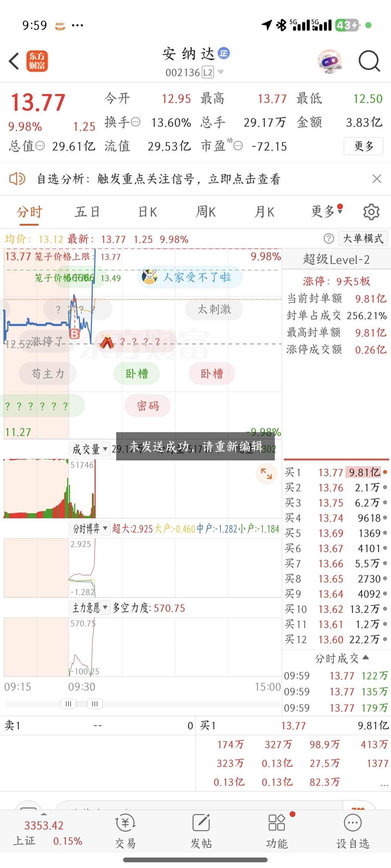
Task: Expand index ticker up arrow
Action: [44, 814]
